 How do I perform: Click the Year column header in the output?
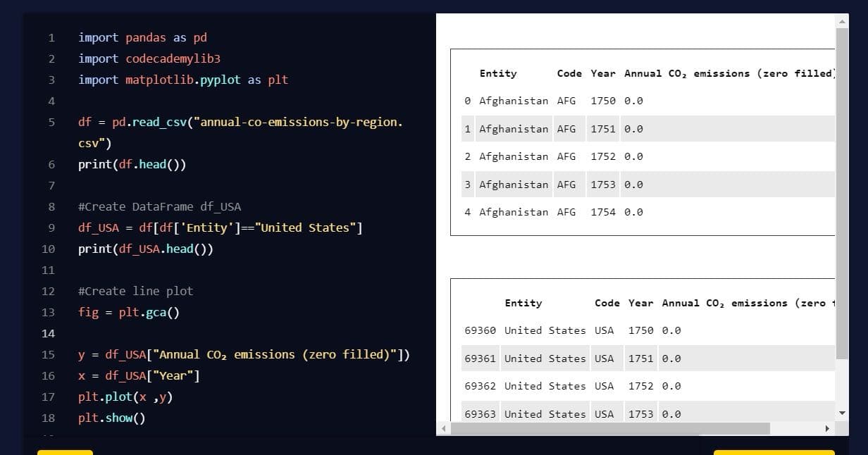pyautogui.click(x=603, y=73)
